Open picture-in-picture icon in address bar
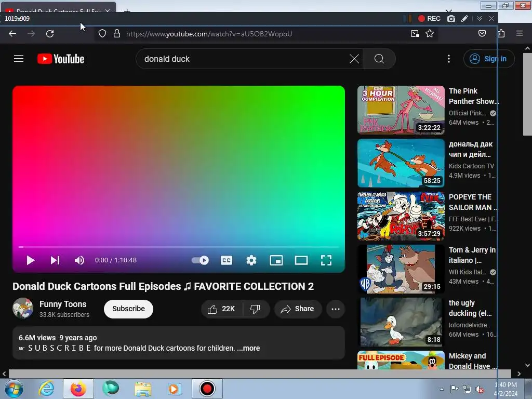 click(x=415, y=34)
